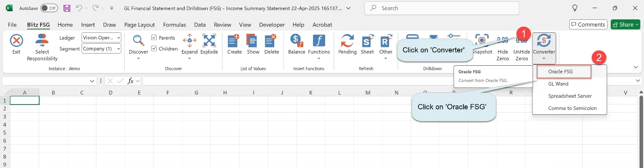Select column C header
The height and width of the screenshot is (168, 644).
point(82,93)
